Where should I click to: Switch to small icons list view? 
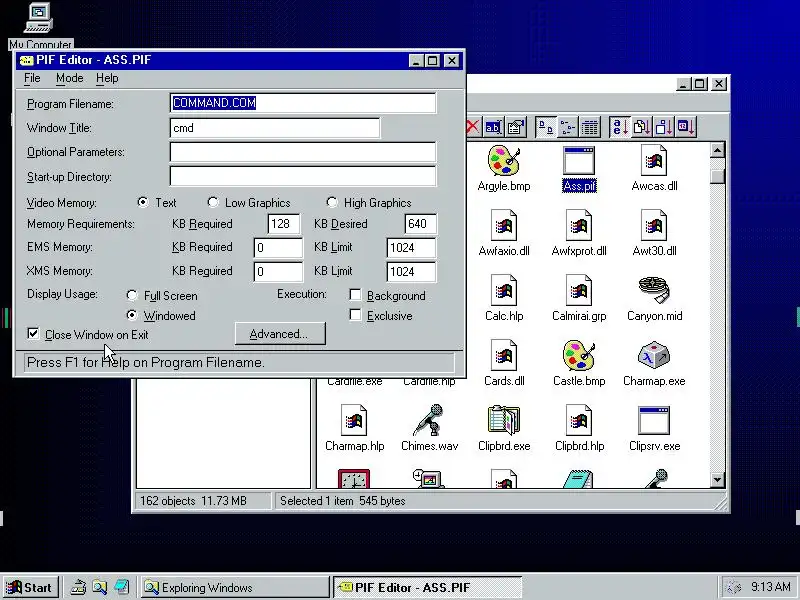567,127
